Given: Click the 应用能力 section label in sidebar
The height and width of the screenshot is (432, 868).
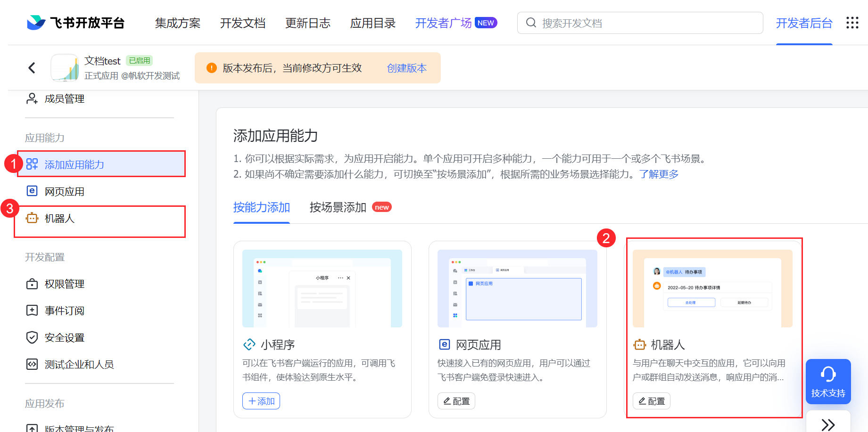Looking at the screenshot, I should click(45, 138).
